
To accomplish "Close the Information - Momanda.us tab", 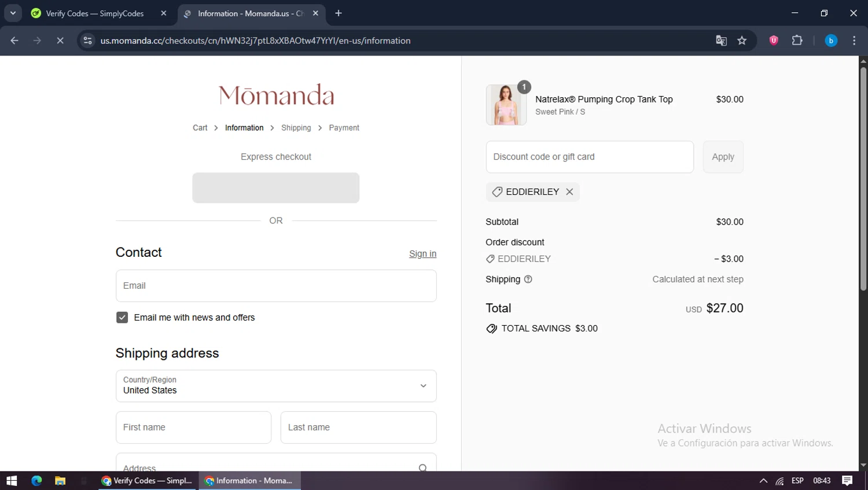I will pyautogui.click(x=315, y=13).
